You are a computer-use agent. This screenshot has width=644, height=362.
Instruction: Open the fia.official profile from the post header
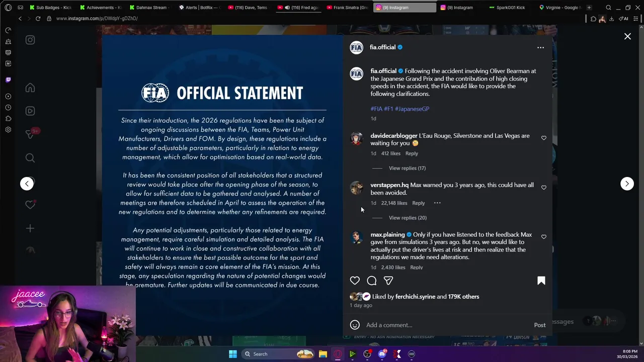pos(382,47)
